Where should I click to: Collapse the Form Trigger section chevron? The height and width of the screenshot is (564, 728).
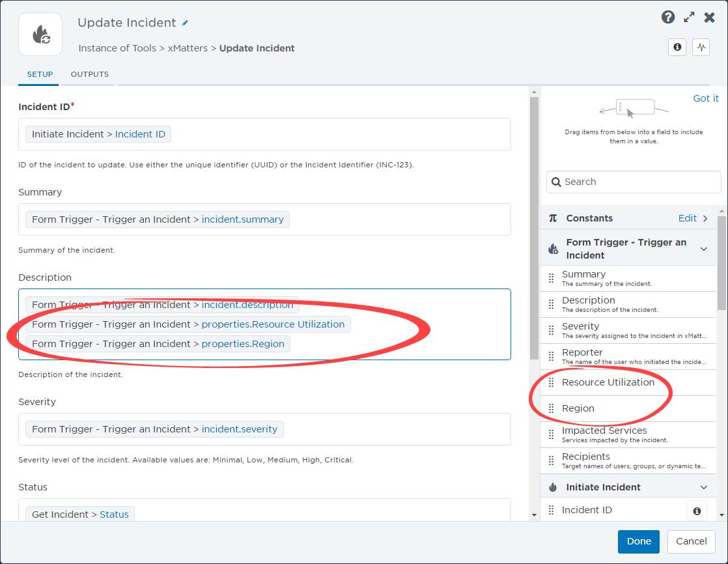pyautogui.click(x=703, y=249)
